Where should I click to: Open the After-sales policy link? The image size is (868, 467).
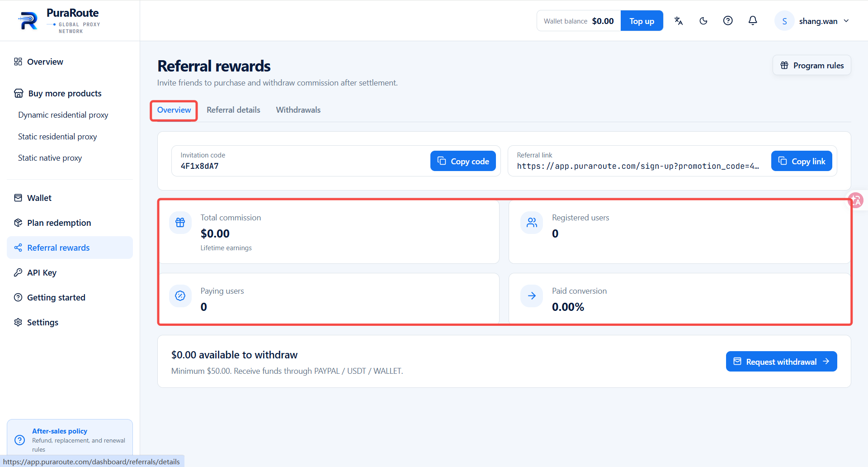60,431
